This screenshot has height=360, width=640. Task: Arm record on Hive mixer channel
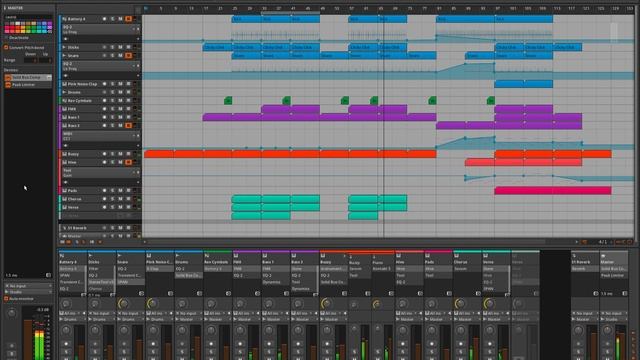click(402, 344)
